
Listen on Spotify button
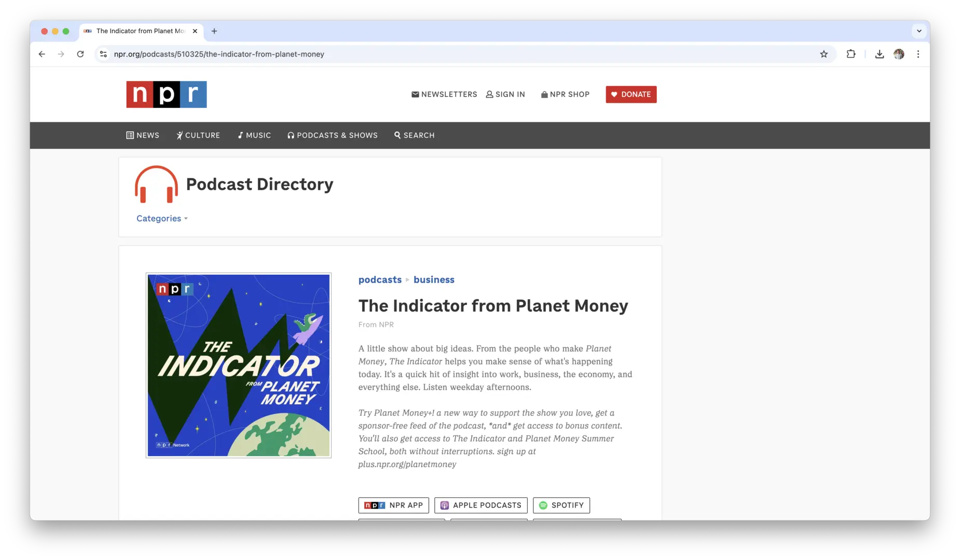[x=561, y=505]
